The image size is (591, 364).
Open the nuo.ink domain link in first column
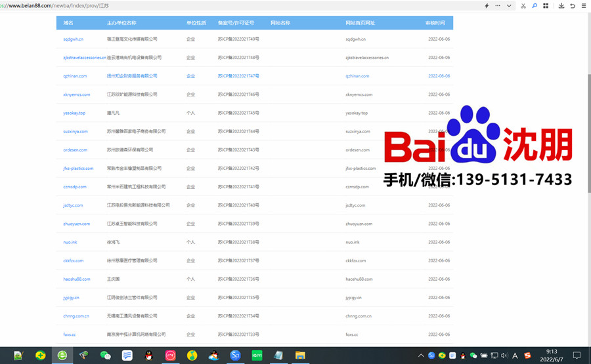pyautogui.click(x=70, y=242)
